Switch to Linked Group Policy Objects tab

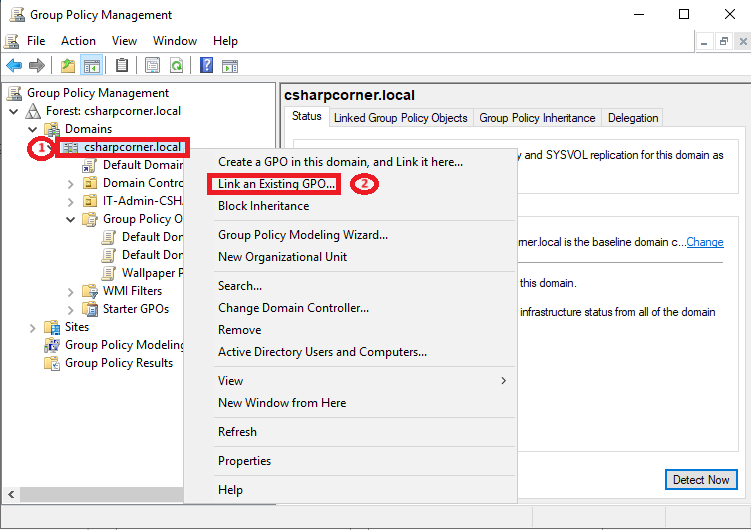tap(400, 118)
